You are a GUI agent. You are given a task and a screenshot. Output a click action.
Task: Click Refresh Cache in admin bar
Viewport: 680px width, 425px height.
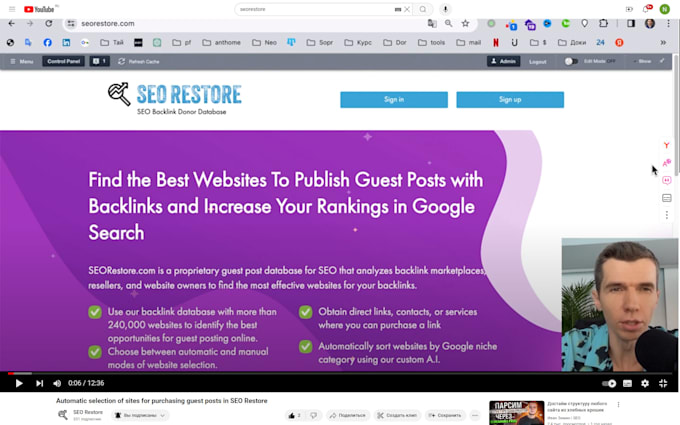pos(139,62)
